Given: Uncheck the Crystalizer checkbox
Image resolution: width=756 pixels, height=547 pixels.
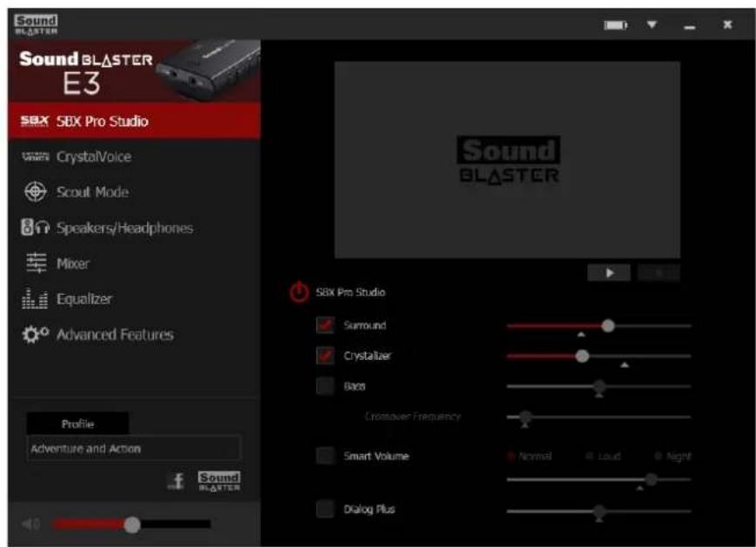Looking at the screenshot, I should (x=325, y=356).
